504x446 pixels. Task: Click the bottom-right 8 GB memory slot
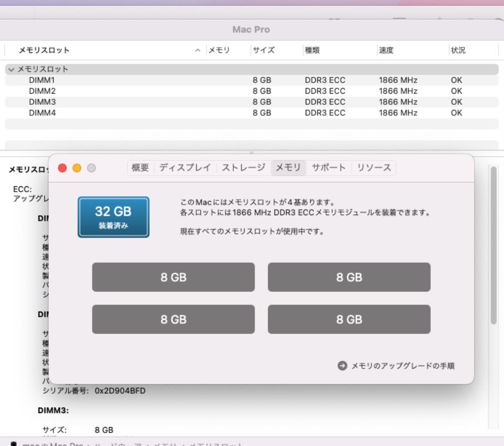click(349, 319)
